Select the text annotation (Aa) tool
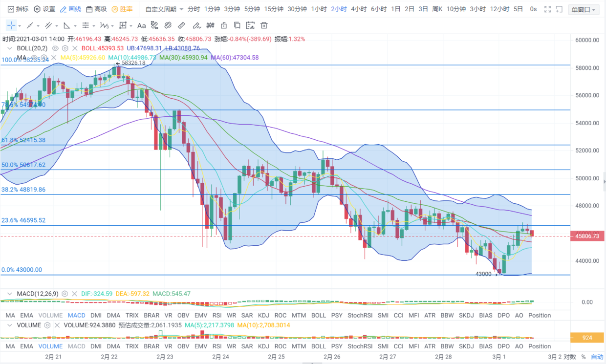The width and height of the screenshot is (606, 364). click(x=141, y=25)
